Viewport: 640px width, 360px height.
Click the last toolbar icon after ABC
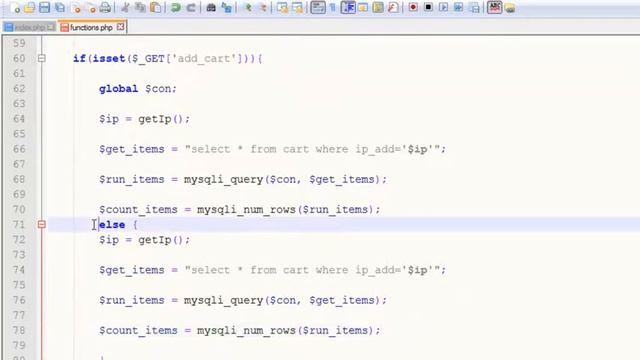tap(510, 7)
